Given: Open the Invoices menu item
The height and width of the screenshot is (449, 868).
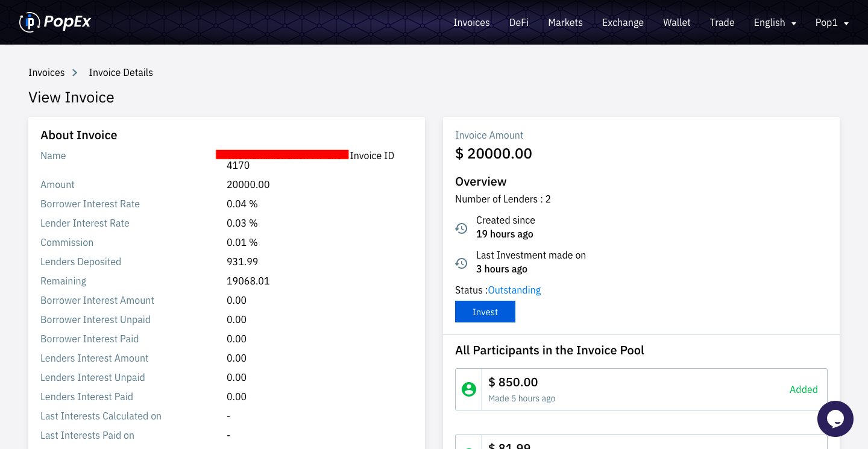Looking at the screenshot, I should tap(471, 22).
